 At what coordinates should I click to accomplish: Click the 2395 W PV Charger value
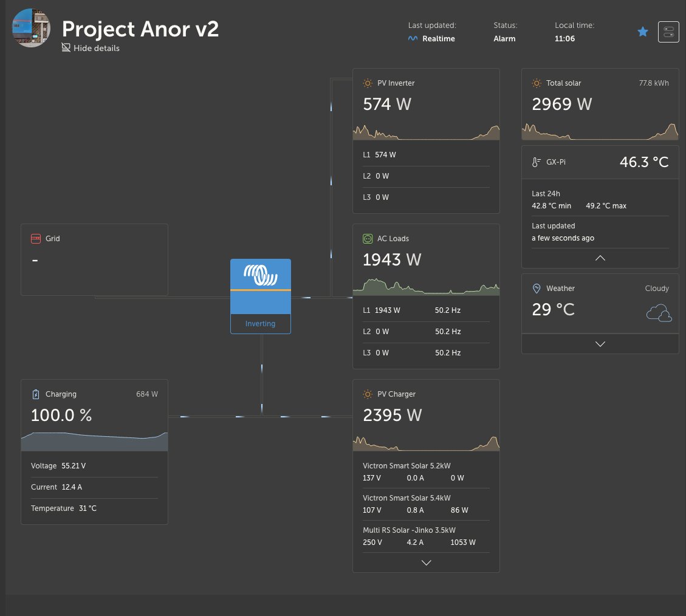(x=393, y=416)
